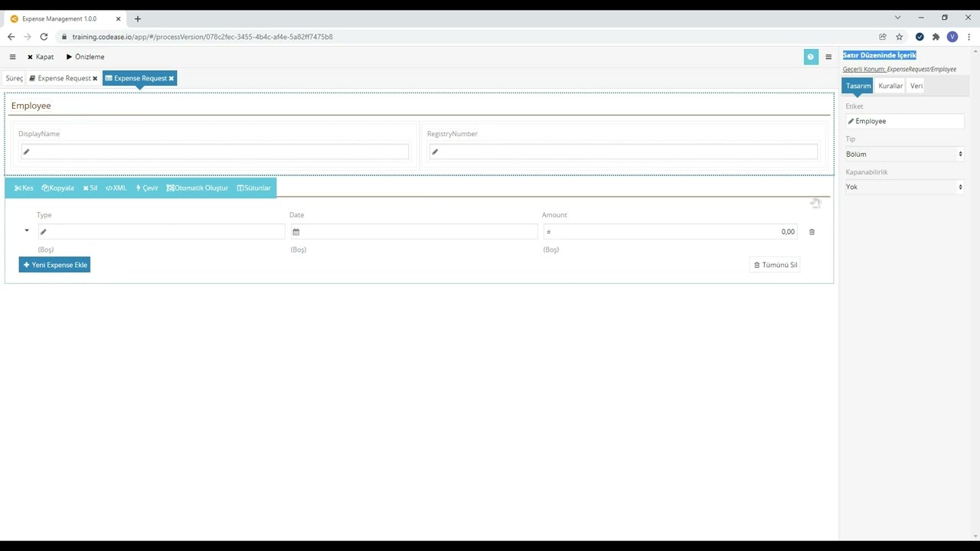The height and width of the screenshot is (551, 980).
Task: Open the right-side panel menu icon
Action: point(828,57)
